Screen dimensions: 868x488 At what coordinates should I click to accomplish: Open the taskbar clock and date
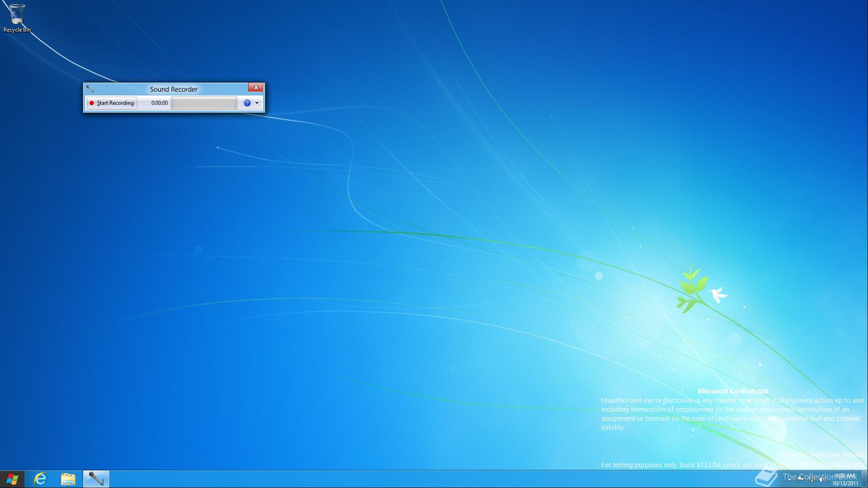845,479
